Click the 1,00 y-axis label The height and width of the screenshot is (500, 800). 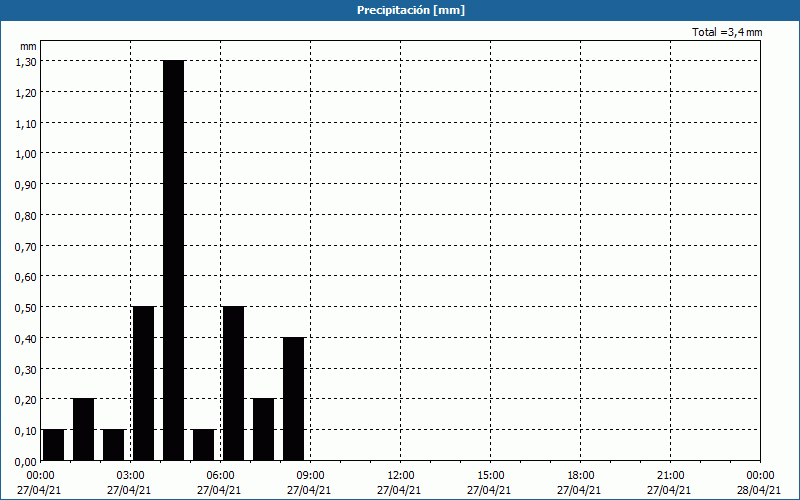[25, 154]
